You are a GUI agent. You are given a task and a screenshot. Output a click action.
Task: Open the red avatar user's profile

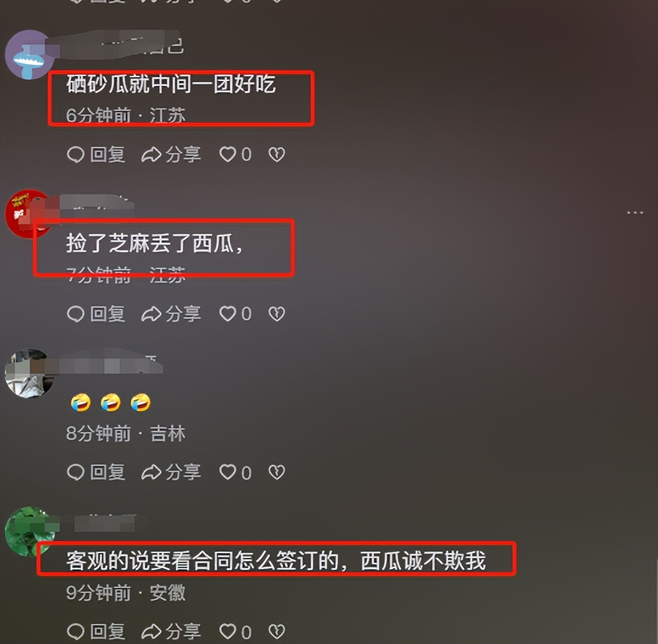(x=29, y=214)
